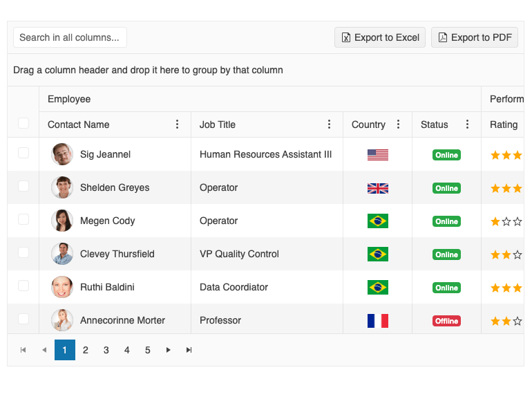
Task: Open the Country column menu
Action: (x=399, y=124)
